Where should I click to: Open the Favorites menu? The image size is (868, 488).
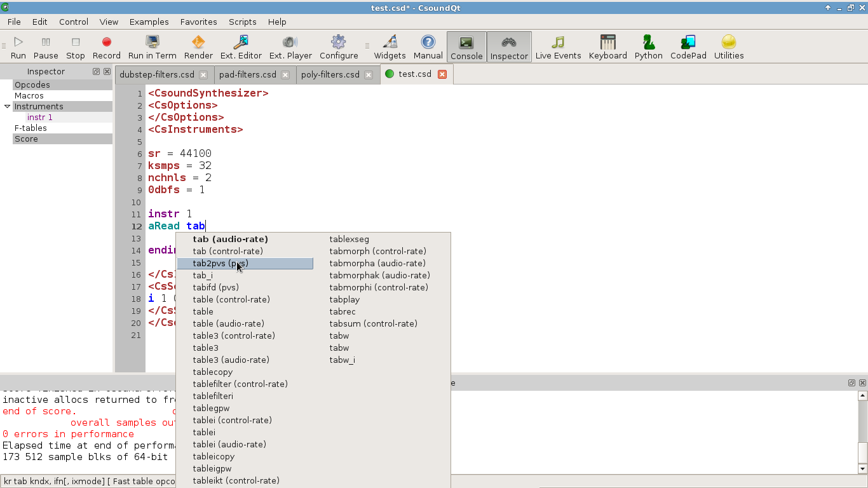(199, 22)
